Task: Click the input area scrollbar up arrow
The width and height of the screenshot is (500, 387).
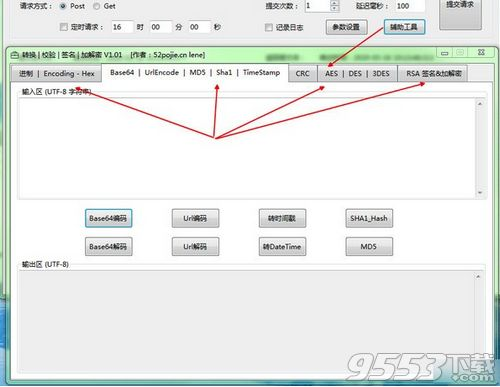Action: tap(480, 104)
